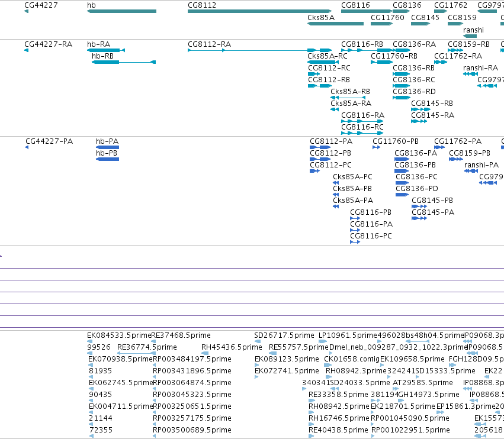Open EST label RE40438.5prime
This screenshot has width=504, height=439.
point(338,430)
